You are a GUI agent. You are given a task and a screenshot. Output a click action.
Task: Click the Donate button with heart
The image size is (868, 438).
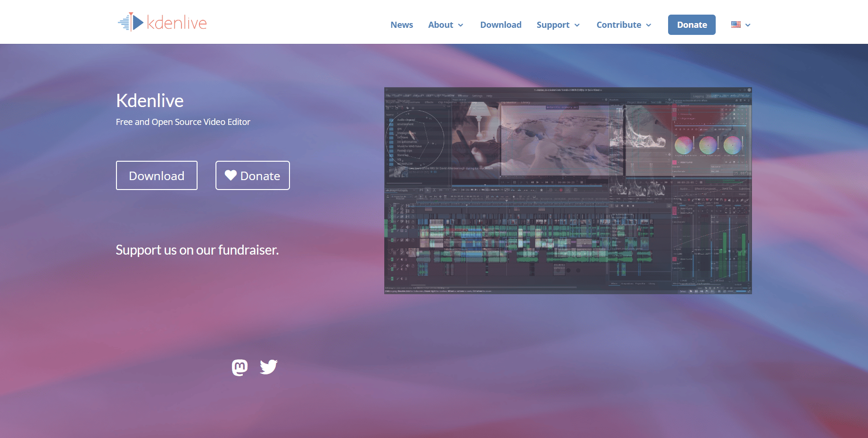[253, 175]
